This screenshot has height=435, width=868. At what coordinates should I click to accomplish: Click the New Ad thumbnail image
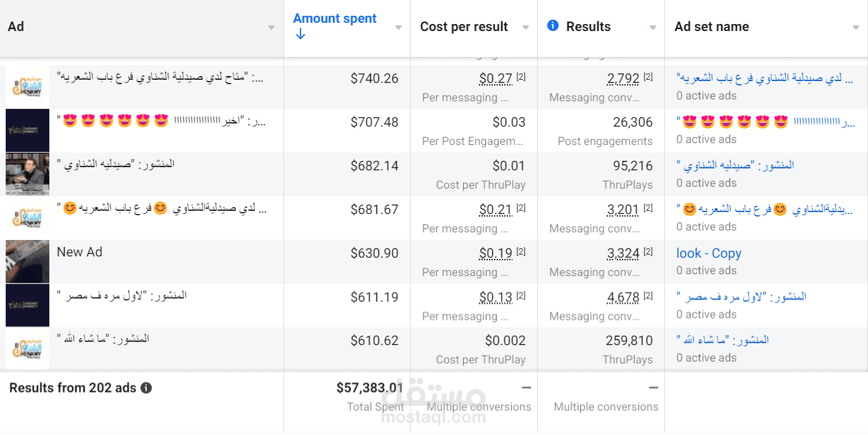[x=27, y=262]
